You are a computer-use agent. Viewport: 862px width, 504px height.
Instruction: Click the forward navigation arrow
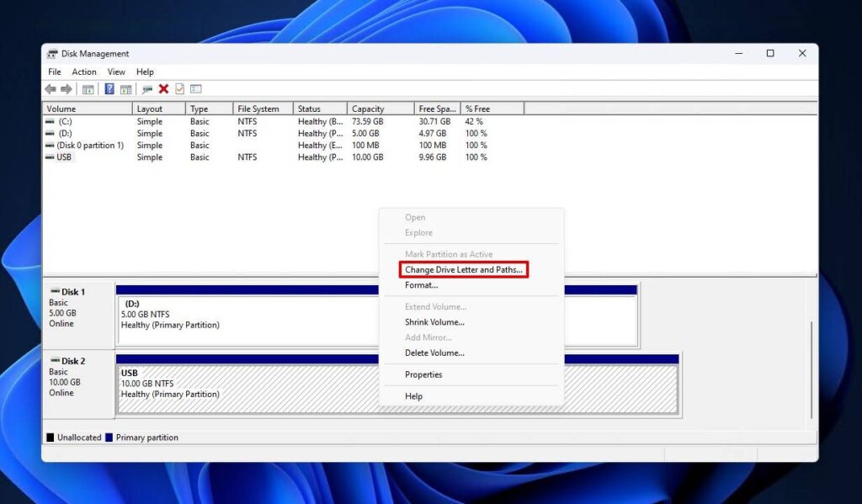pyautogui.click(x=67, y=88)
